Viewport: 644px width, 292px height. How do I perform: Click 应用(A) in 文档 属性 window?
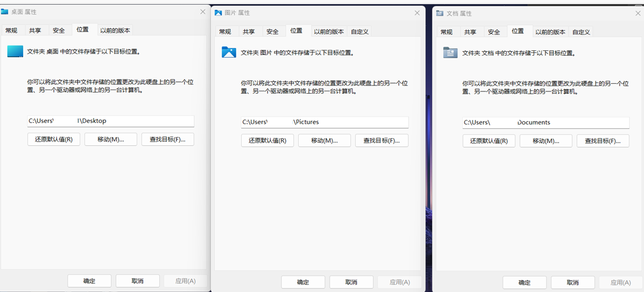click(621, 283)
